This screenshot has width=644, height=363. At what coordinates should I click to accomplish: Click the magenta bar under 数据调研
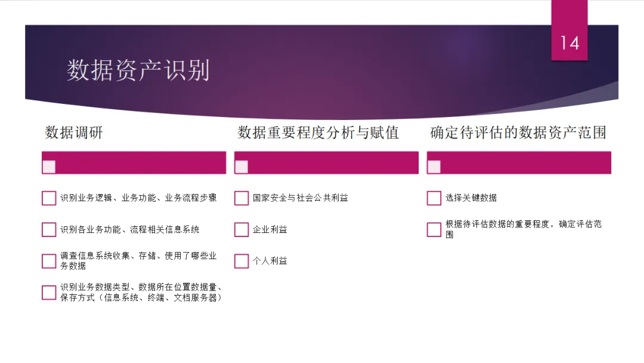tap(134, 162)
